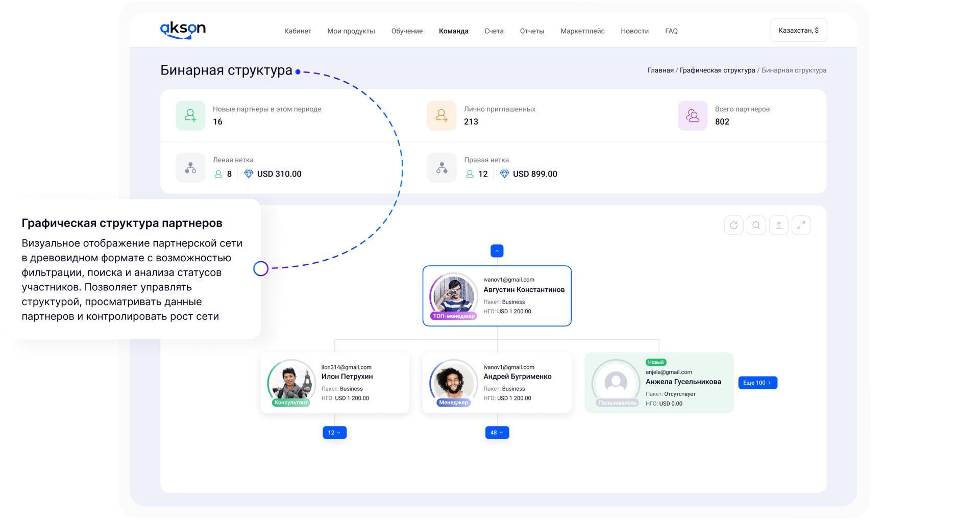Go to Мои продукты section
This screenshot has width=980, height=527.
(x=351, y=31)
